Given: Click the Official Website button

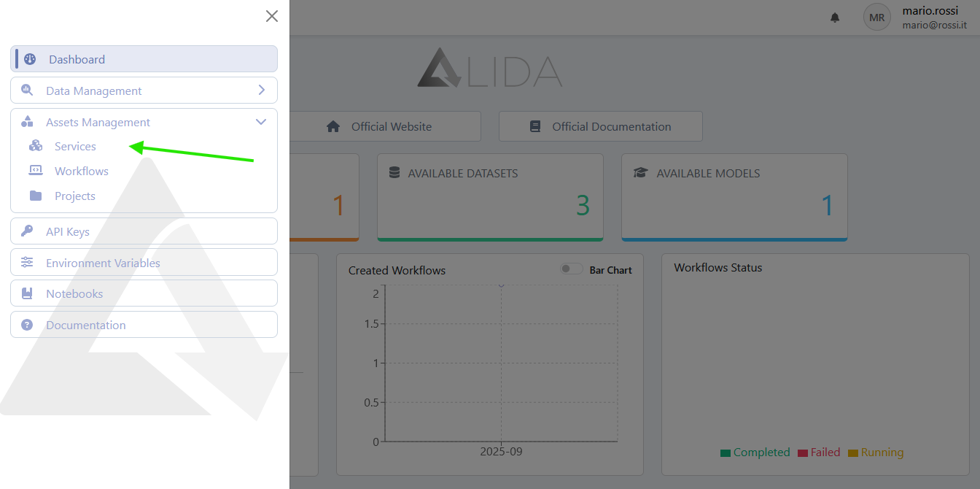Looking at the screenshot, I should [x=386, y=126].
